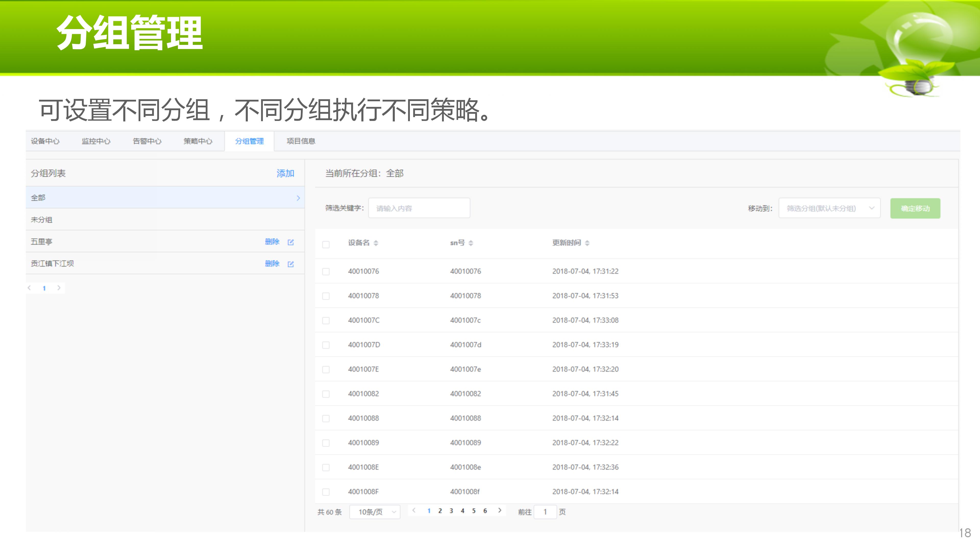This screenshot has width=980, height=551.
Task: Sort by 设备名 column arrows
Action: point(376,243)
